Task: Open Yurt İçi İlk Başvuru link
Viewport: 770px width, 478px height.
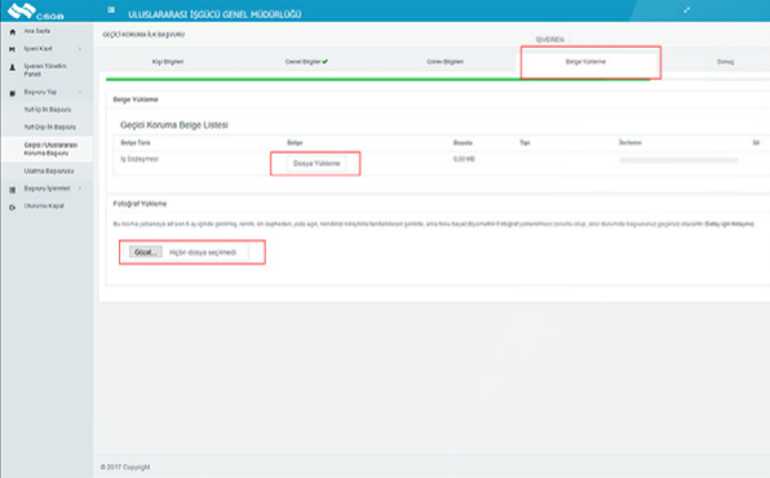Action: tap(50, 109)
